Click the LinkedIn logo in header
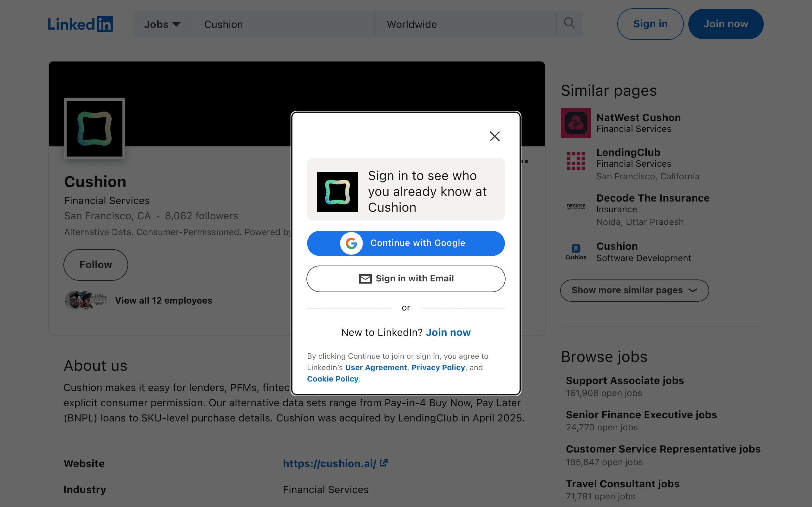This screenshot has height=507, width=812. tap(80, 24)
